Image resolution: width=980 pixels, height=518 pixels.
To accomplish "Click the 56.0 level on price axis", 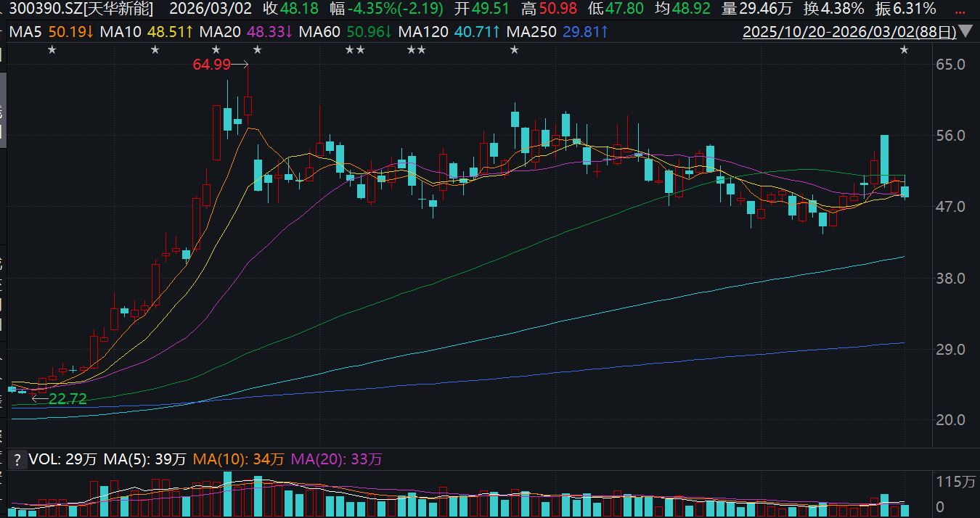I will pyautogui.click(x=950, y=136).
